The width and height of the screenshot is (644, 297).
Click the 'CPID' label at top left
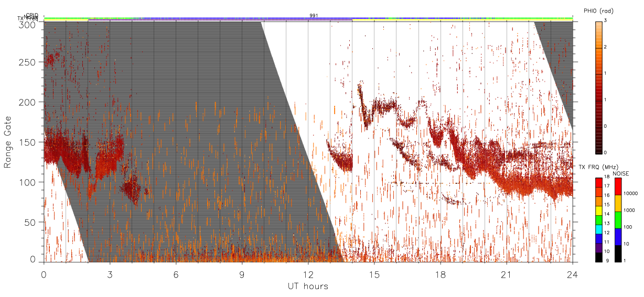point(32,15)
